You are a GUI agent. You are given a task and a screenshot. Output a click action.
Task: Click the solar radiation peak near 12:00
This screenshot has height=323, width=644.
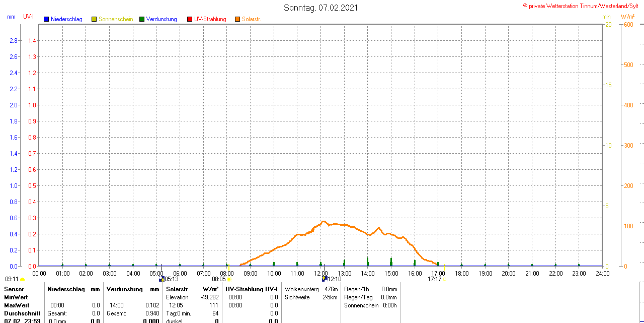point(324,221)
